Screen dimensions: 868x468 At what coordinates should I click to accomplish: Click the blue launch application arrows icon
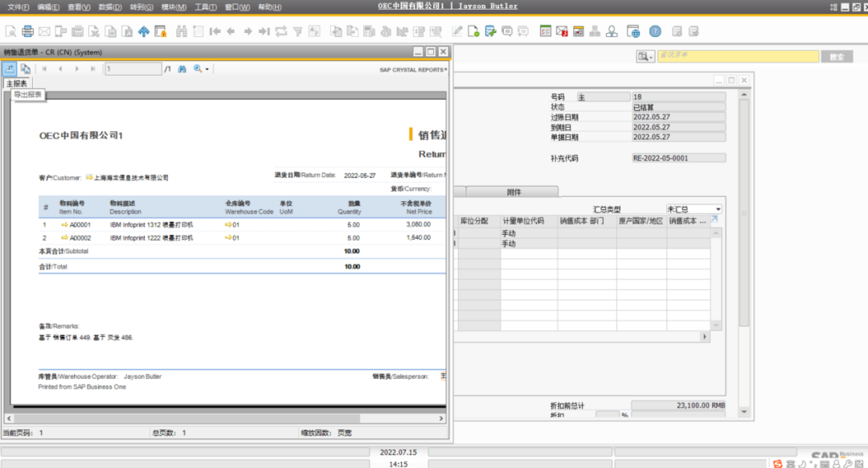[x=144, y=31]
